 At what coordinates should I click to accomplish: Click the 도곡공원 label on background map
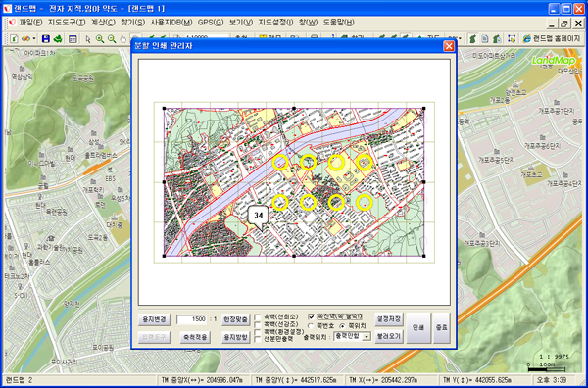[x=83, y=78]
